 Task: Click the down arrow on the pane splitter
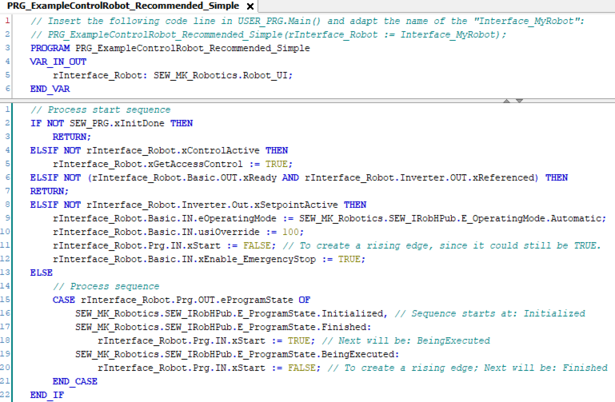point(519,100)
